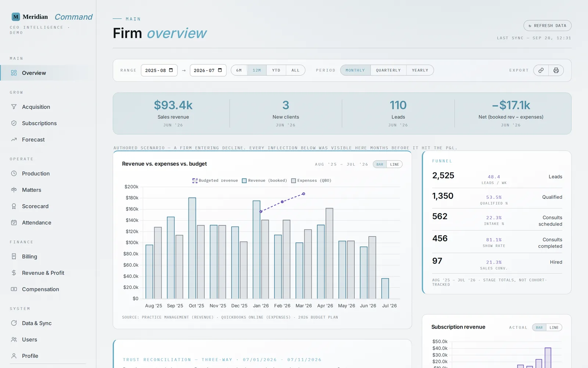Open the Billing document icon
Screen dimensions: 588x368
pos(14,256)
